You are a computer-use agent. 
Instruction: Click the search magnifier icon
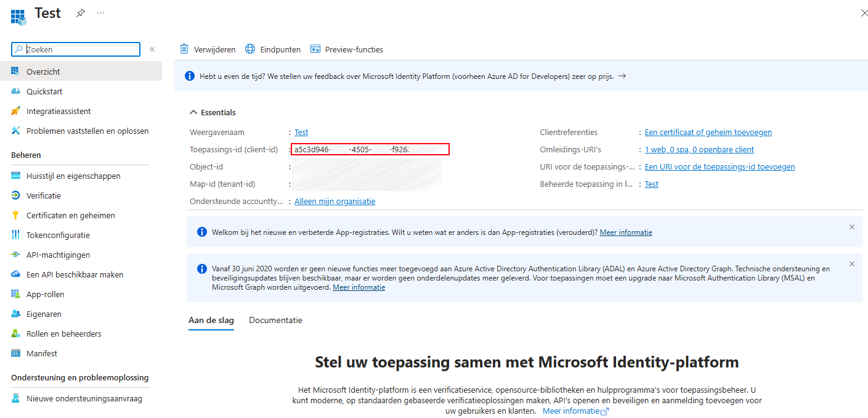pos(19,49)
